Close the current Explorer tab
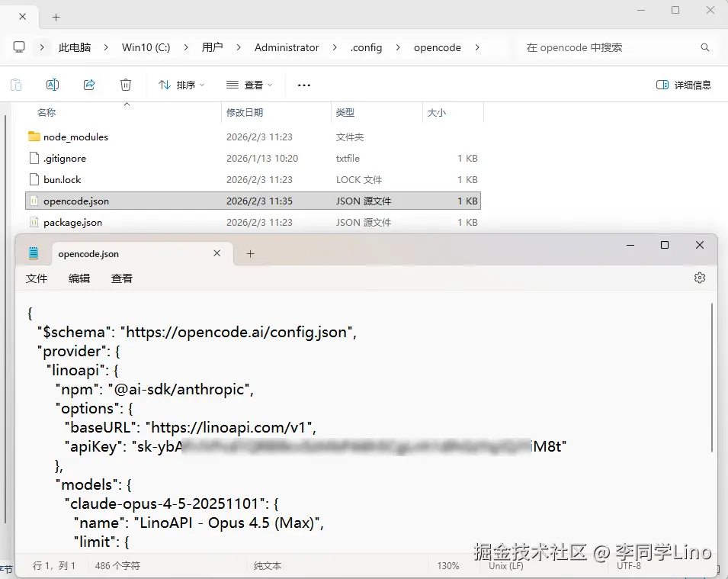The width and height of the screenshot is (728, 579). [22, 17]
